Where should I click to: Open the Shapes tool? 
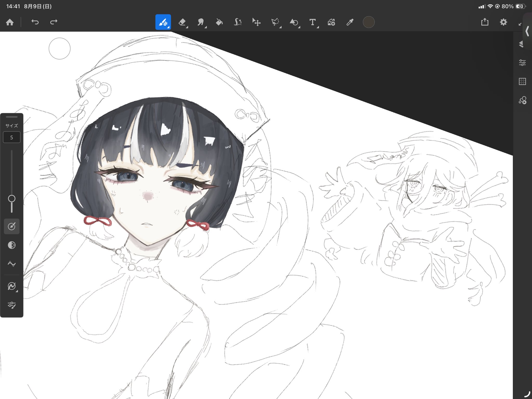click(294, 22)
